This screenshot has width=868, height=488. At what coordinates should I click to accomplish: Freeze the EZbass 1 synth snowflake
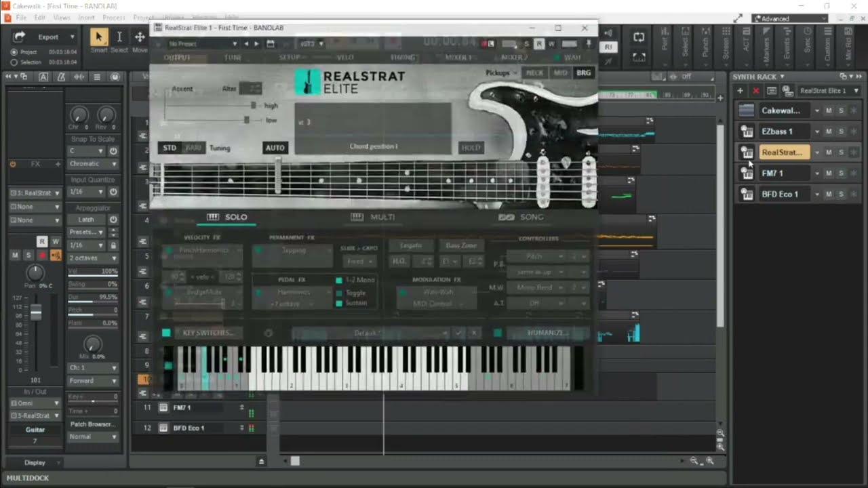(854, 131)
